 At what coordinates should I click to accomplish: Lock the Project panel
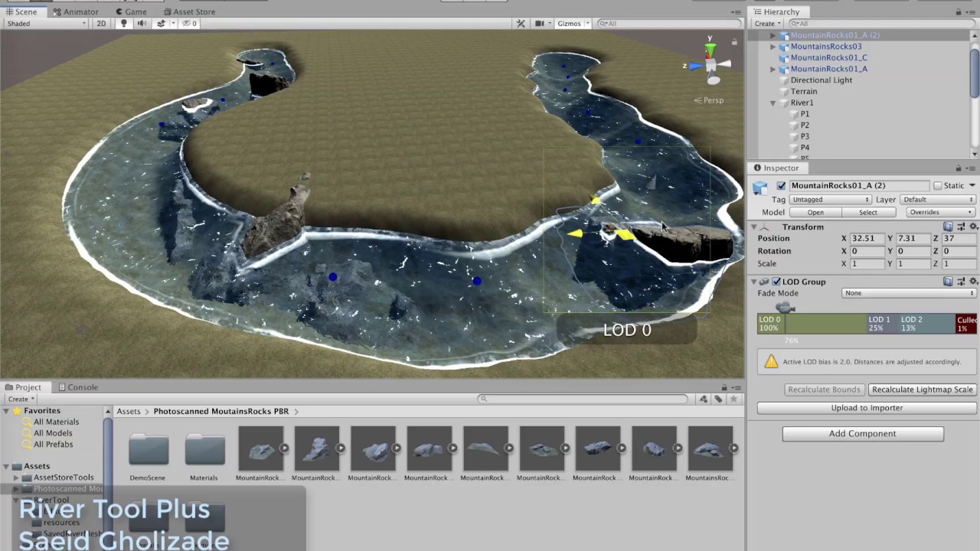click(724, 387)
